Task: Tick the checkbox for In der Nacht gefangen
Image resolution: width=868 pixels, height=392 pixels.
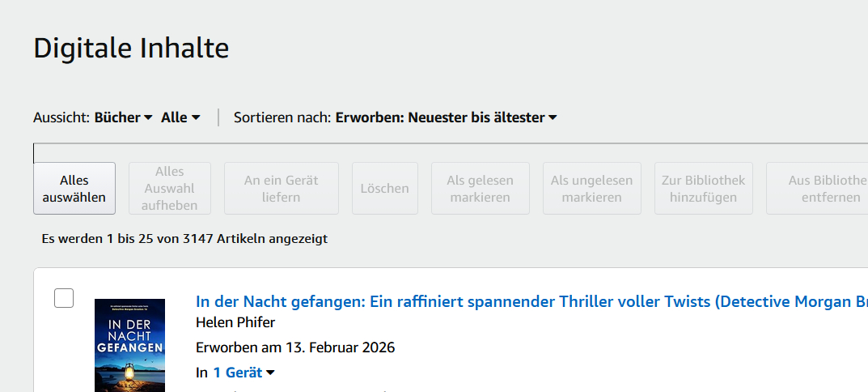Action: (64, 298)
